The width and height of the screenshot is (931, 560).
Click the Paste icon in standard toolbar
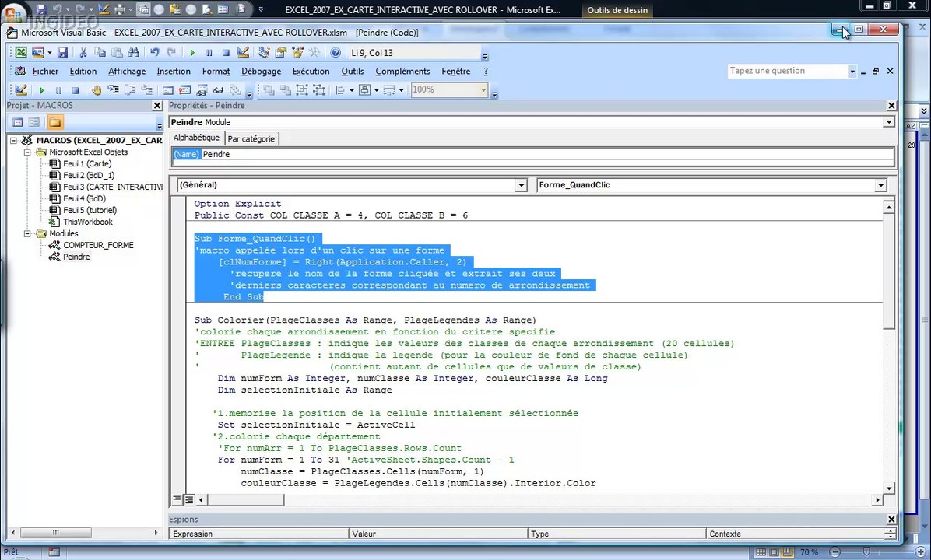(x=117, y=53)
